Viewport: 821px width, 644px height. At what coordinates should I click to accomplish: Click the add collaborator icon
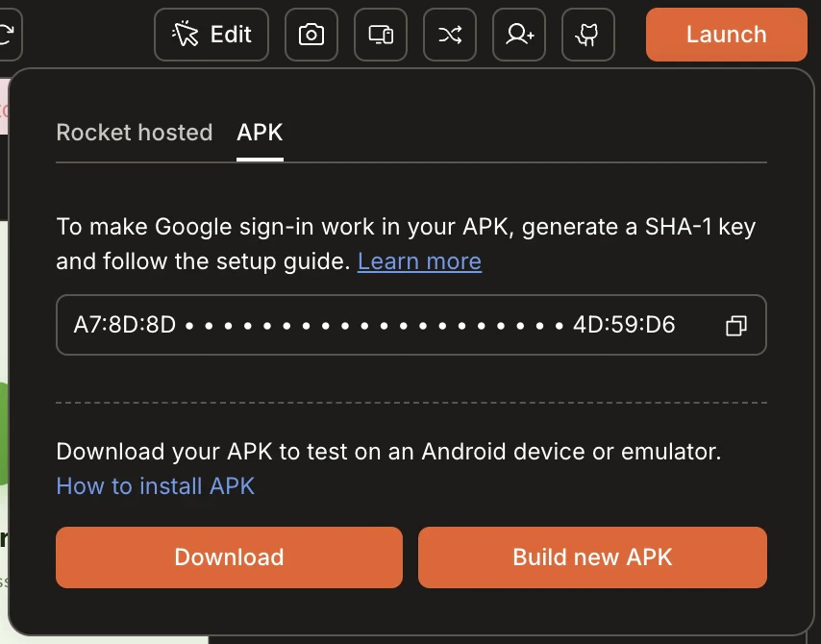[x=518, y=34]
